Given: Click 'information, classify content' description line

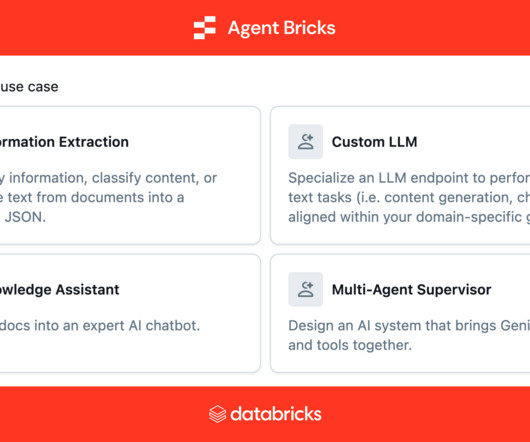Looking at the screenshot, I should click(x=109, y=178).
